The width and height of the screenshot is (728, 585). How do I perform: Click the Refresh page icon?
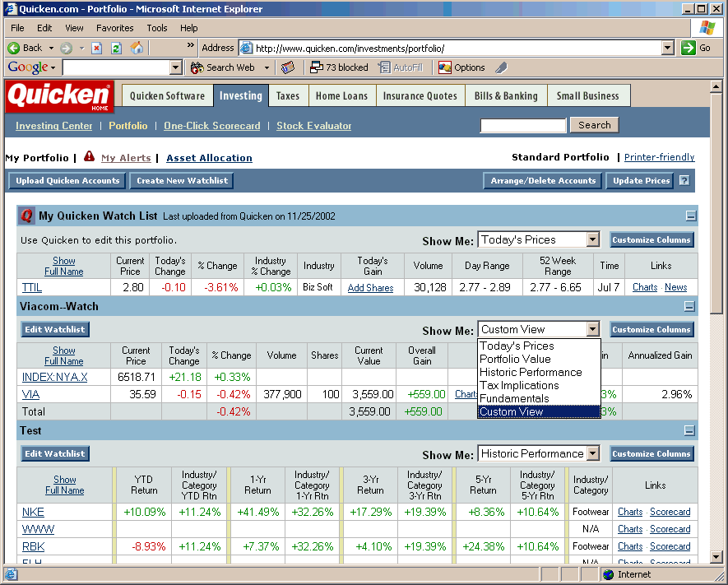(x=116, y=48)
